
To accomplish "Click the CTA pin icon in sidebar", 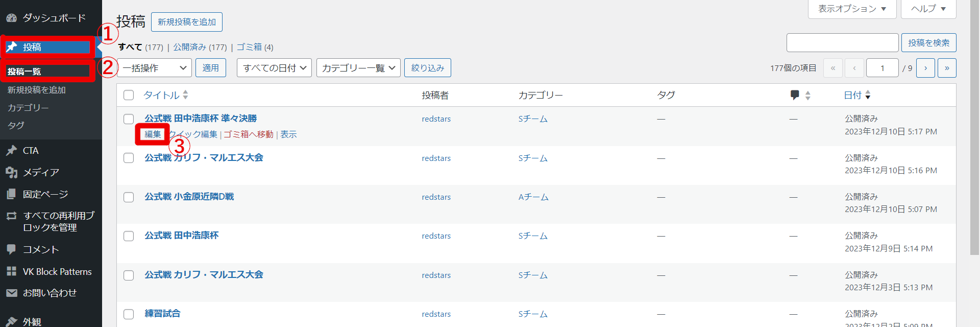I will point(11,151).
